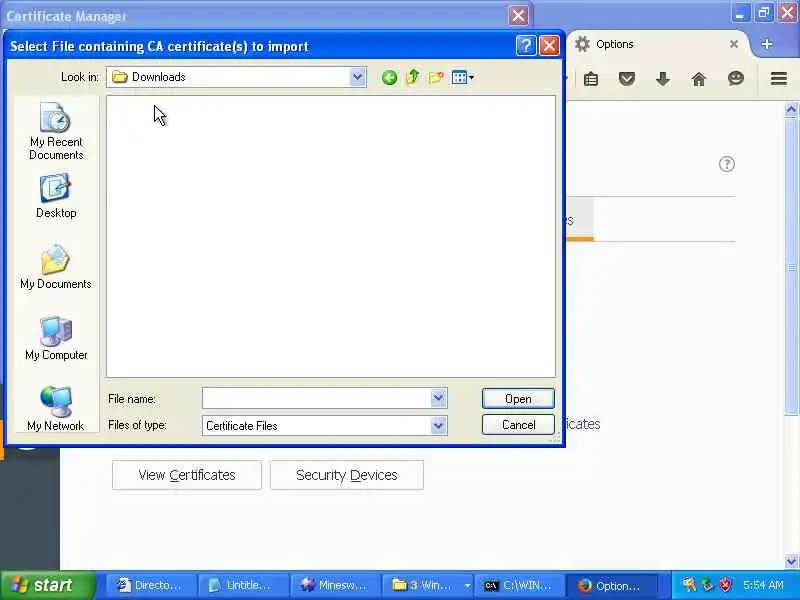Open the Windows start menu
The image size is (800, 600).
[x=47, y=585]
